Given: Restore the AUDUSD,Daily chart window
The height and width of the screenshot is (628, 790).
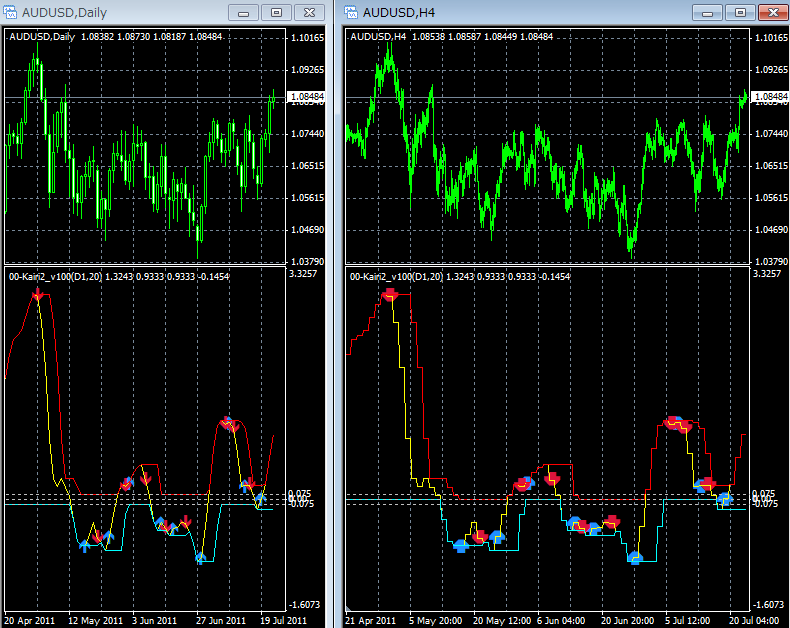Looking at the screenshot, I should (x=276, y=13).
